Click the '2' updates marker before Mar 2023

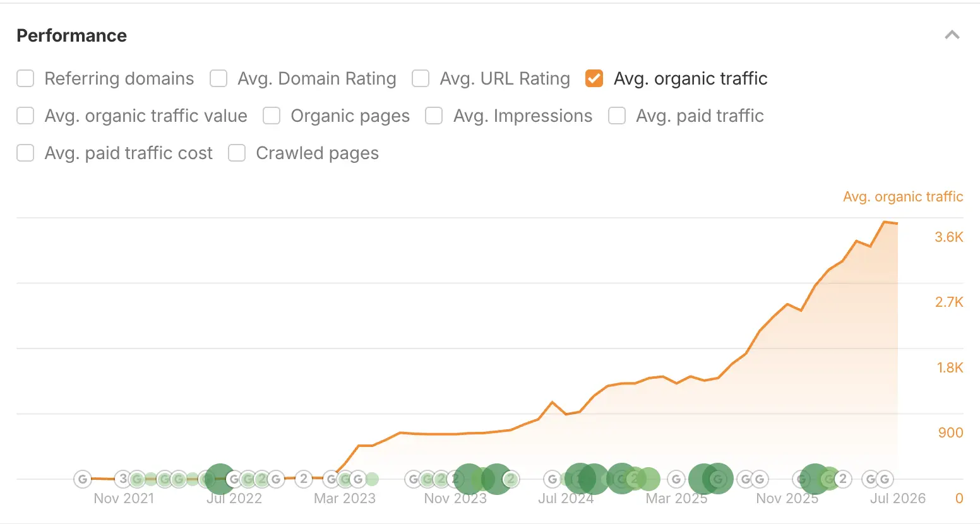[304, 479]
